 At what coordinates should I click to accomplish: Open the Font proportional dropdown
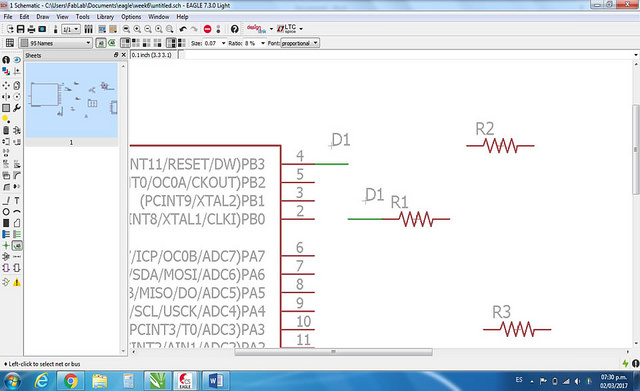pyautogui.click(x=300, y=43)
